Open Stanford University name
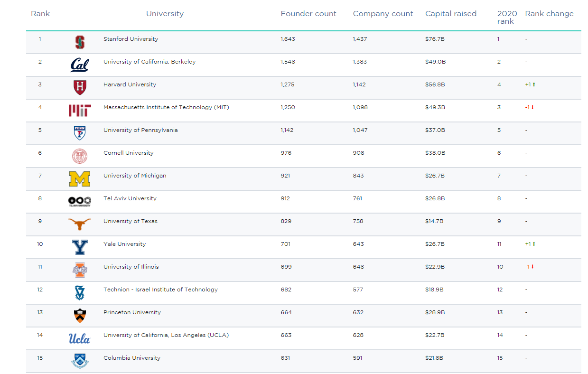This screenshot has height=374, width=588. (131, 39)
